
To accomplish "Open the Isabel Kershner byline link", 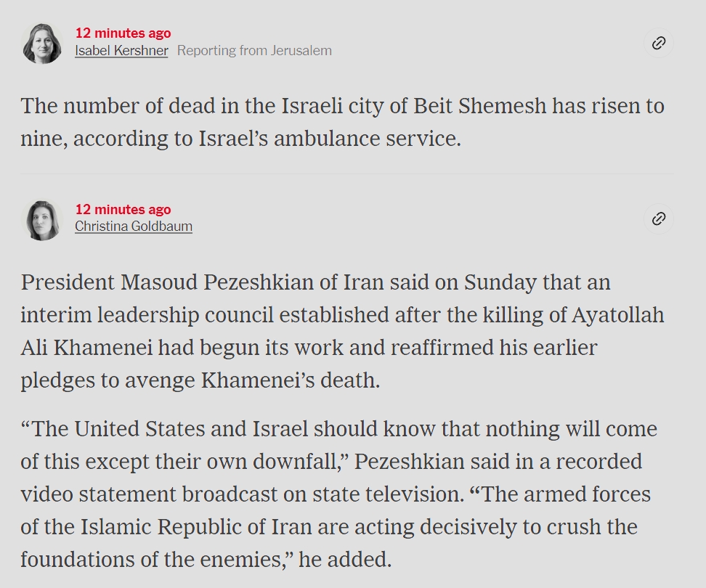I will tap(121, 50).
